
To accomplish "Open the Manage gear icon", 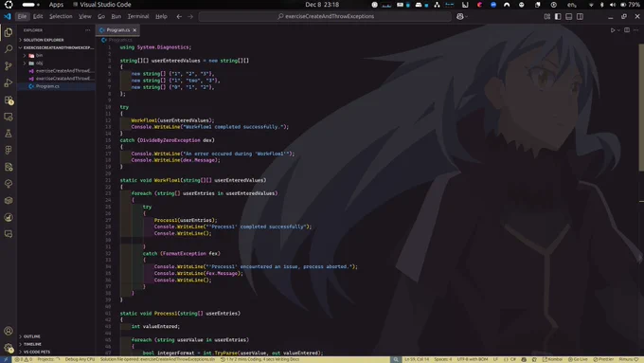I will tap(9, 348).
